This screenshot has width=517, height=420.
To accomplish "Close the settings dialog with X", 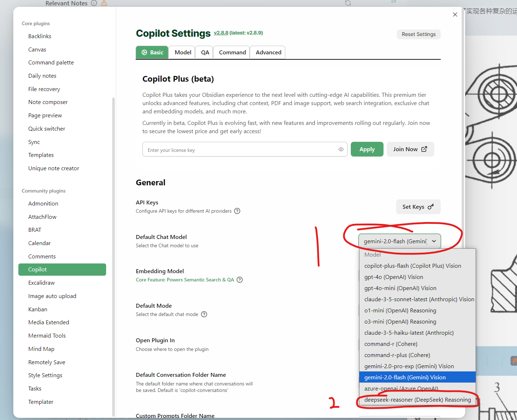I will pos(455,14).
